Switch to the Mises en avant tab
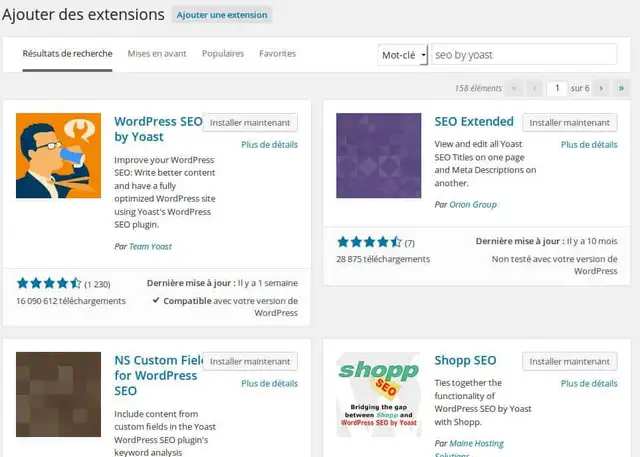Screen dimensions: 640x457 [157, 53]
